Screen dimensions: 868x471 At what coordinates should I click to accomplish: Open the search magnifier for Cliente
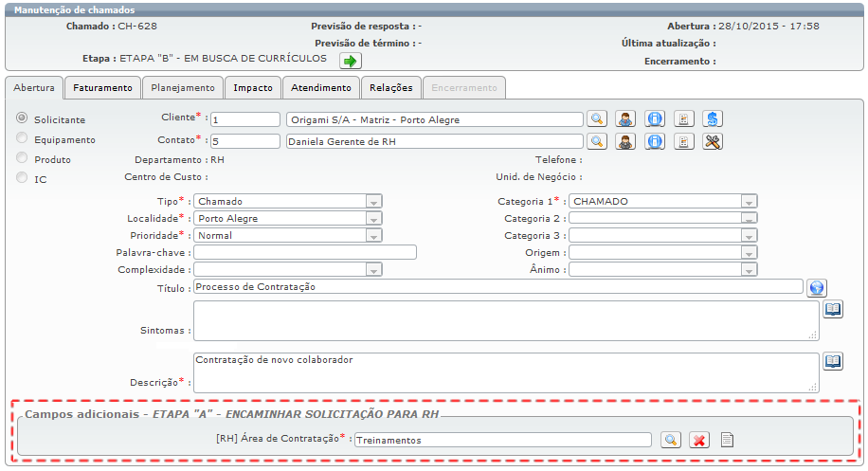click(x=597, y=119)
